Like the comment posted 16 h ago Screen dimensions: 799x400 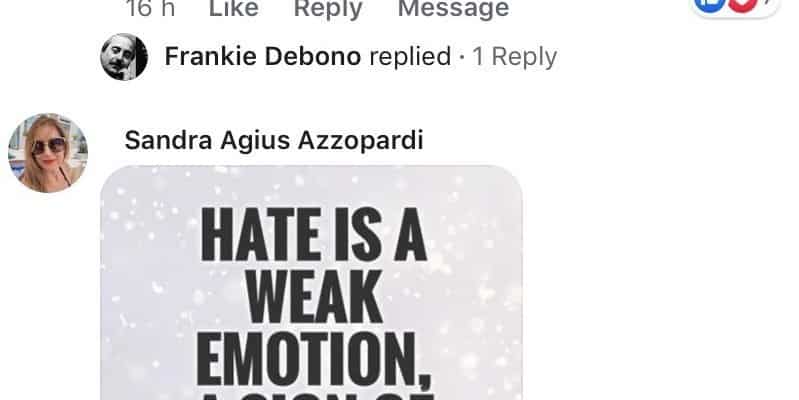click(234, 8)
